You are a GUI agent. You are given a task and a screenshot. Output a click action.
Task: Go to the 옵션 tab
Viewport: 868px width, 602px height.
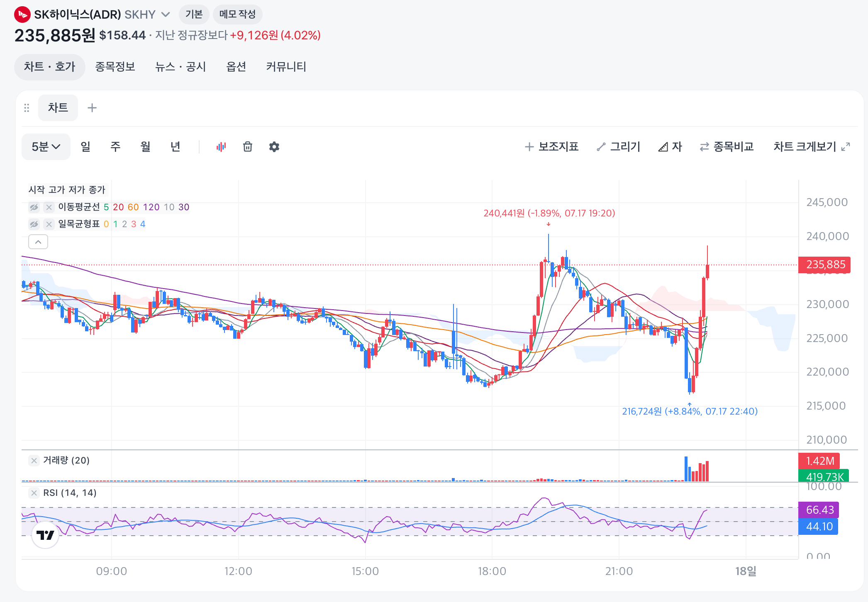coord(236,67)
